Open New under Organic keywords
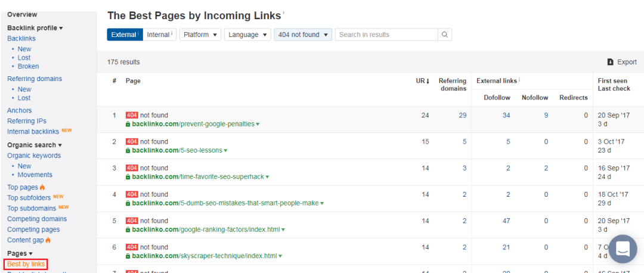644x273 pixels. (x=24, y=166)
